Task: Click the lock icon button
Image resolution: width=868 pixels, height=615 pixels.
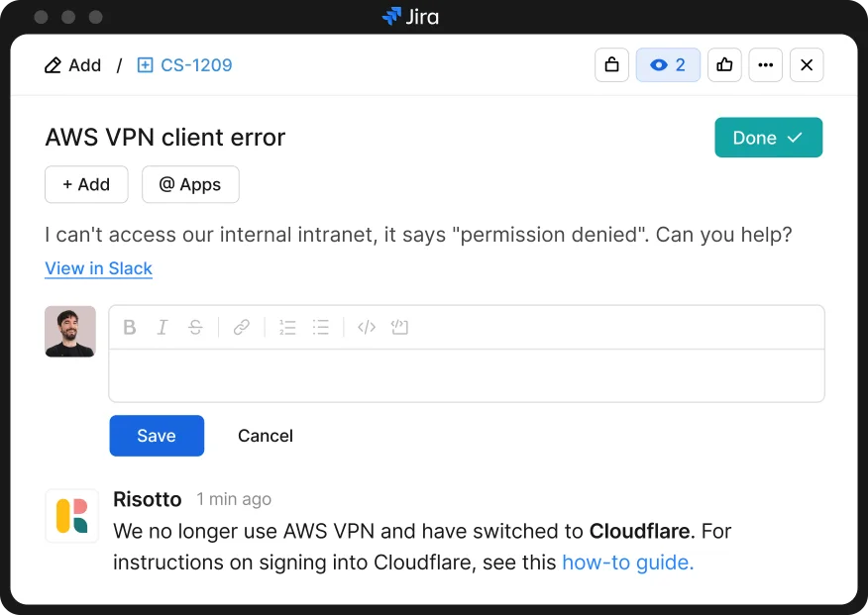Action: pyautogui.click(x=611, y=65)
